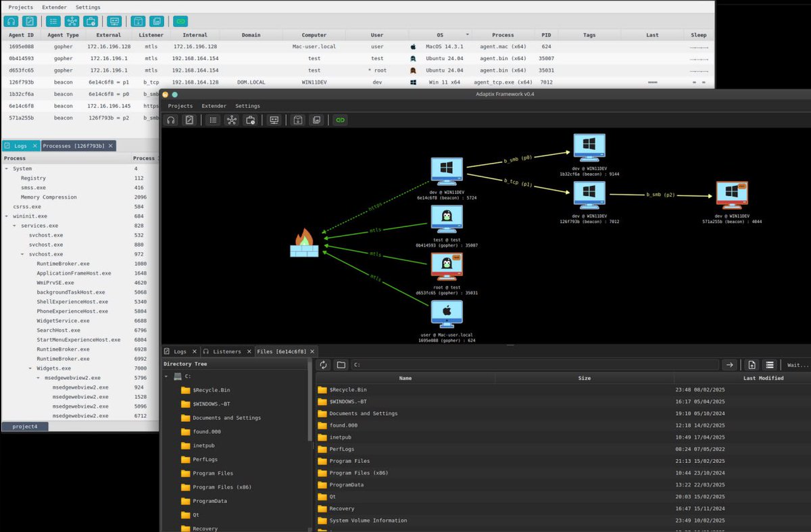Click tunnels monitor icon in back window toolbar
The image size is (811, 532).
pos(114,21)
